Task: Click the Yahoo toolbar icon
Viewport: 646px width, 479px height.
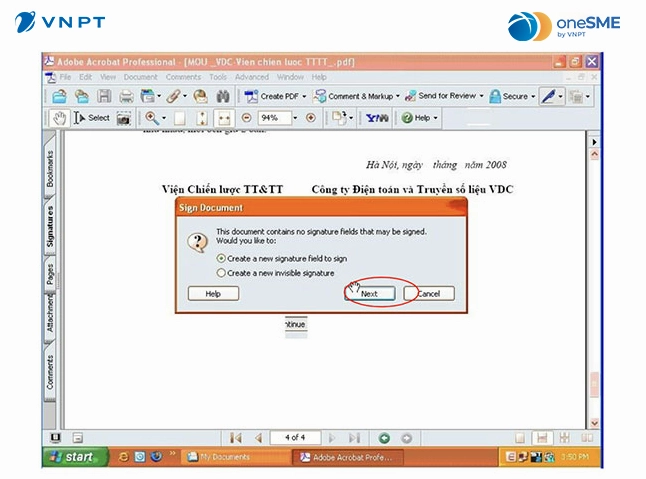Action: click(377, 118)
